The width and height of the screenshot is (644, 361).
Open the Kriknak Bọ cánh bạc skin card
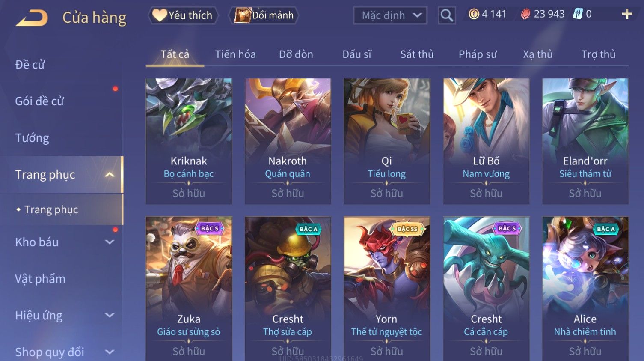[x=189, y=141]
